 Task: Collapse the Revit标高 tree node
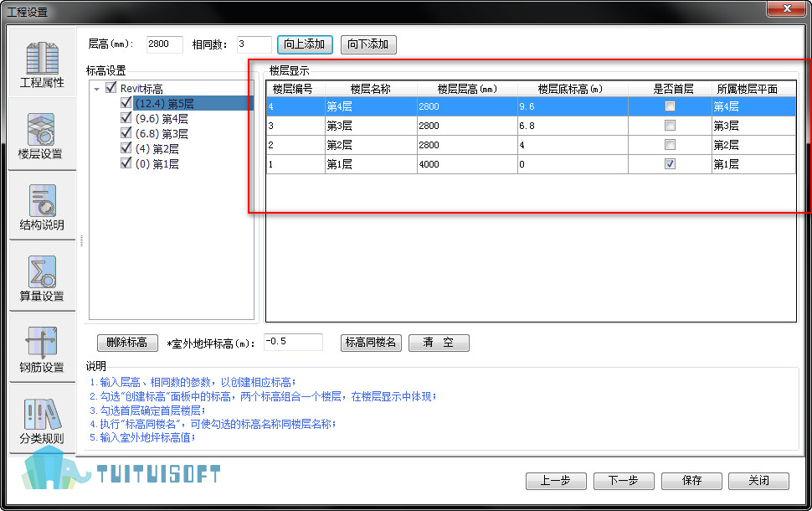[97, 89]
